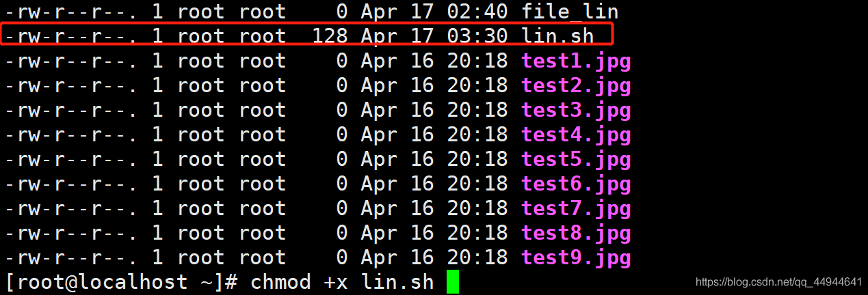Click the test8.jpg filename

click(576, 233)
